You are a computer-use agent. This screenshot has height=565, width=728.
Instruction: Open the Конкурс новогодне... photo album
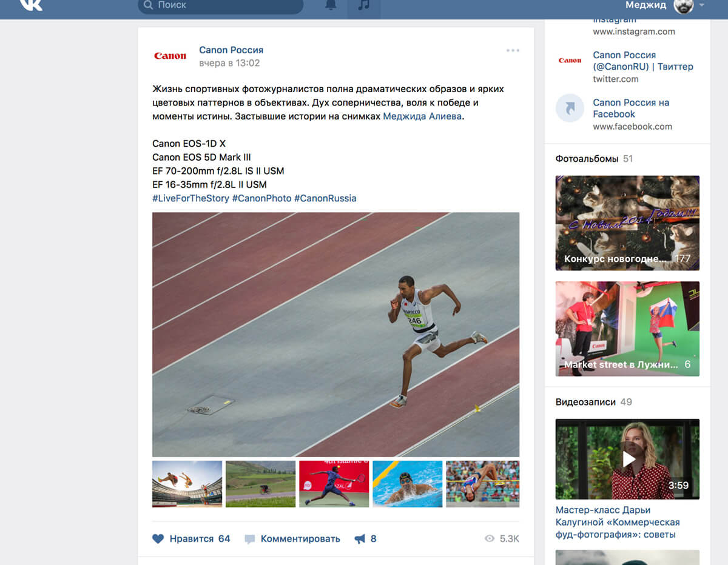[x=627, y=223]
